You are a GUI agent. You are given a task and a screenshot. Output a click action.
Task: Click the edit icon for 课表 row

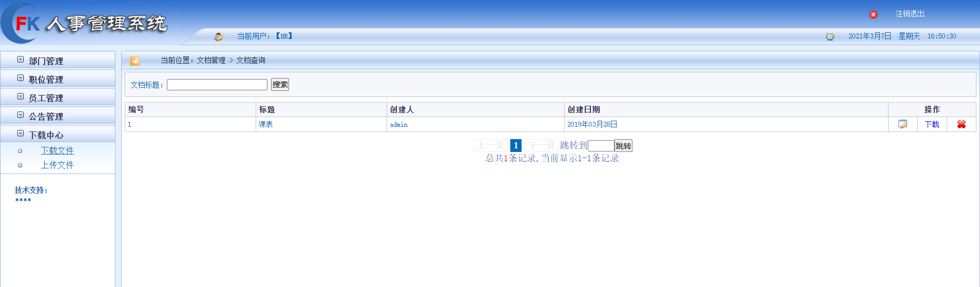pyautogui.click(x=902, y=124)
